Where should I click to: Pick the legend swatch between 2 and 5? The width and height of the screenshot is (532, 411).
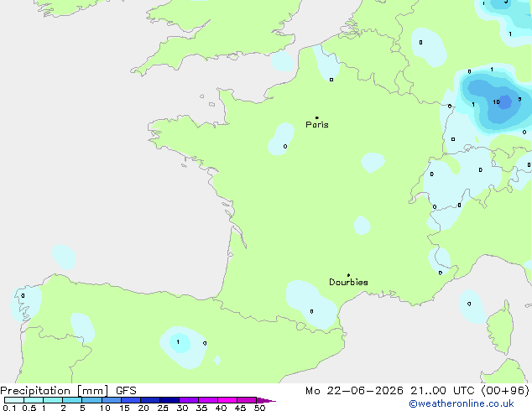click(72, 400)
